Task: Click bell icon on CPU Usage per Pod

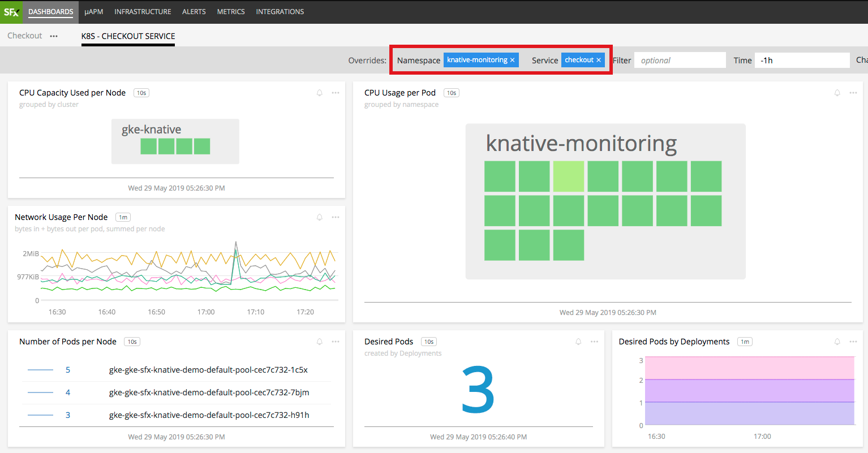Action: click(x=837, y=93)
